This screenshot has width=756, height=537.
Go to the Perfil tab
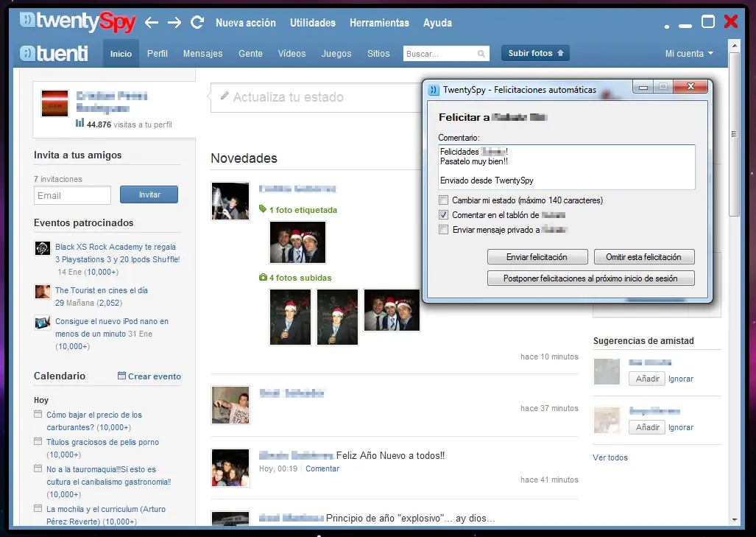[158, 54]
